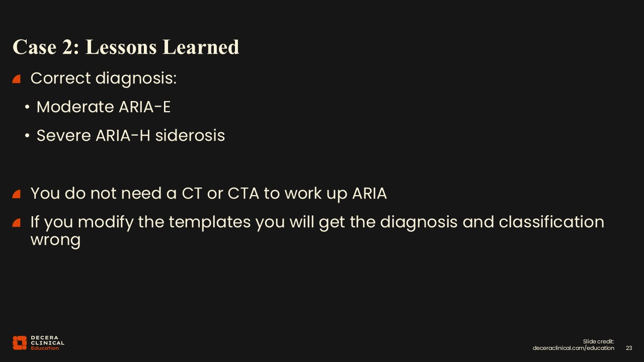Click the "Slide credit:" label

(x=599, y=341)
